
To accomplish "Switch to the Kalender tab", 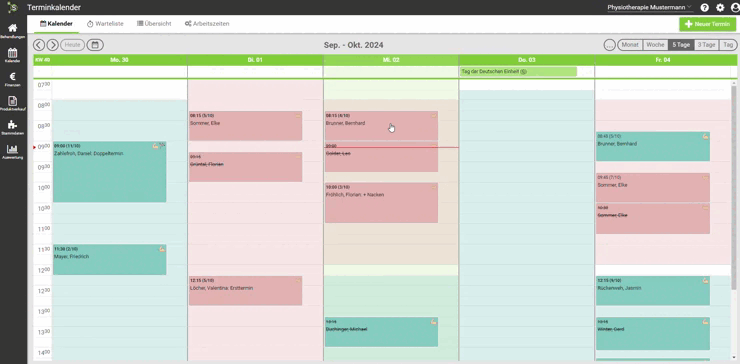I will pos(56,24).
